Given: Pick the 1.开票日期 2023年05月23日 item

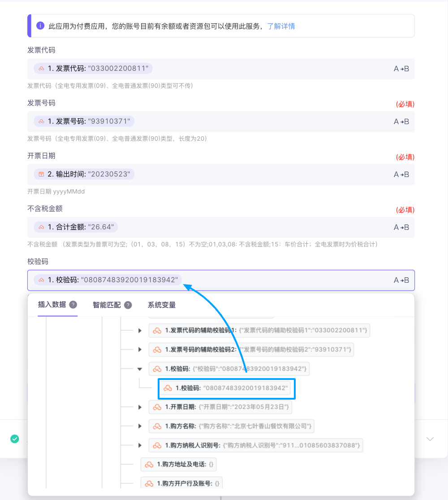Looking at the screenshot, I should (x=220, y=407).
